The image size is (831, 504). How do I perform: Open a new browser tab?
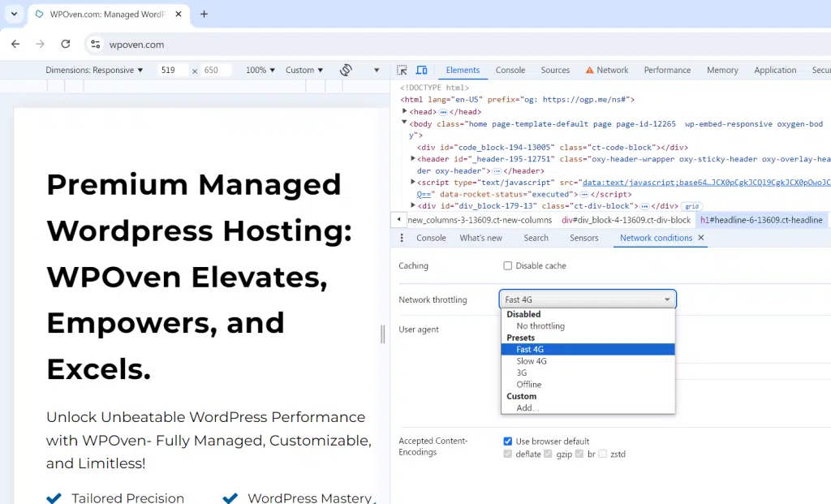coord(204,14)
